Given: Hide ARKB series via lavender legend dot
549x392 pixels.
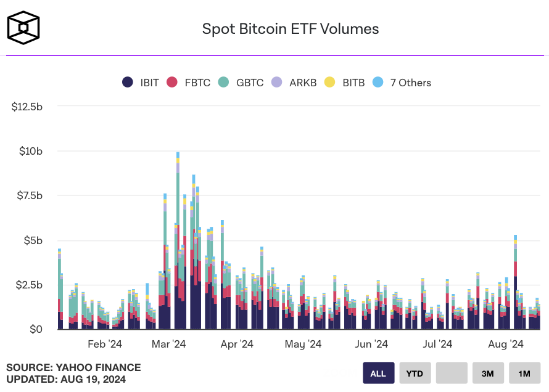Looking at the screenshot, I should tap(276, 82).
